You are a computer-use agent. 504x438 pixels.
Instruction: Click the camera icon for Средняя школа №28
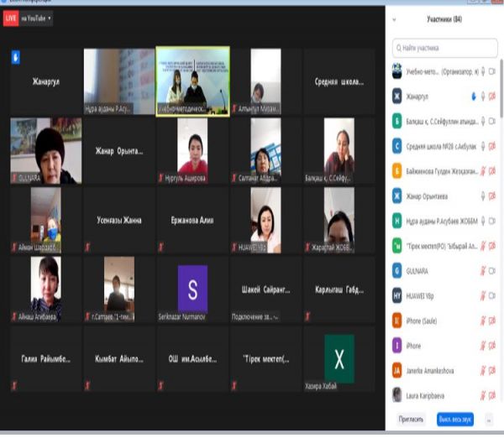click(493, 146)
